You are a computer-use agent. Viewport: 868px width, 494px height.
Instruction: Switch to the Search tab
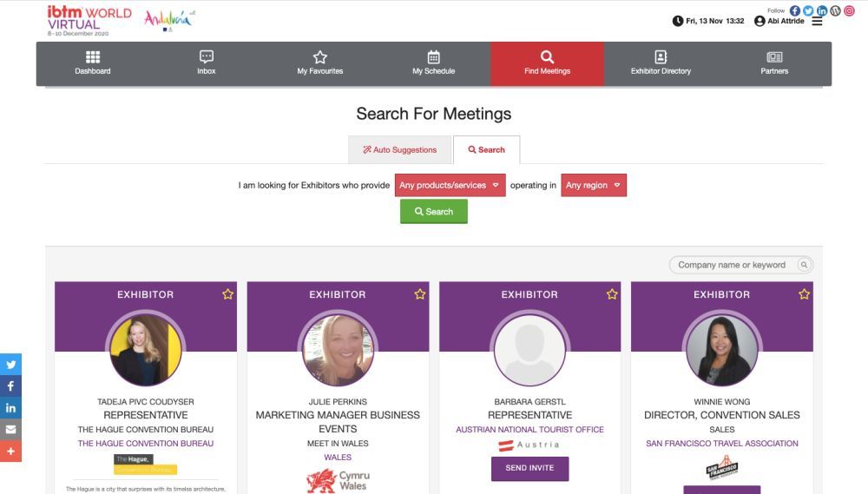487,149
